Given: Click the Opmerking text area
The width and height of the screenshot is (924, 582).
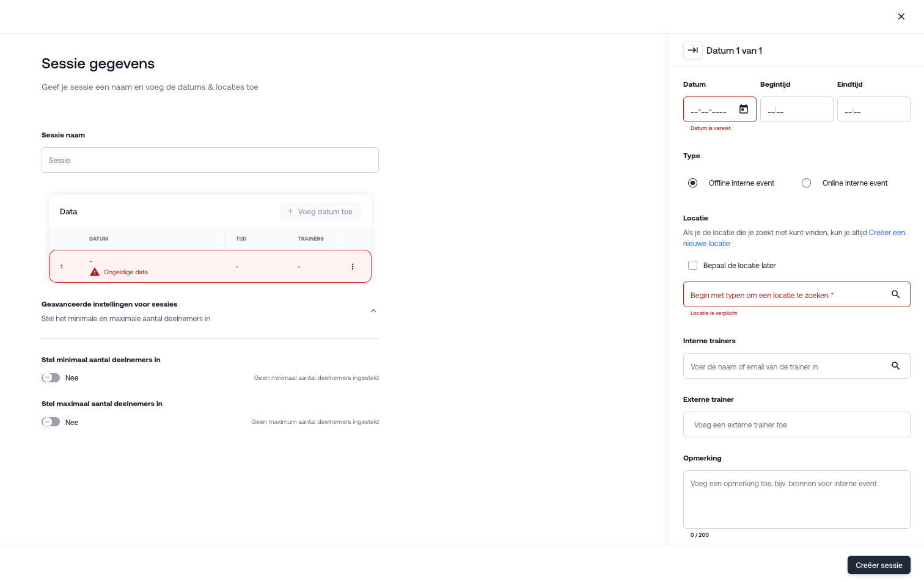Looking at the screenshot, I should (796, 499).
